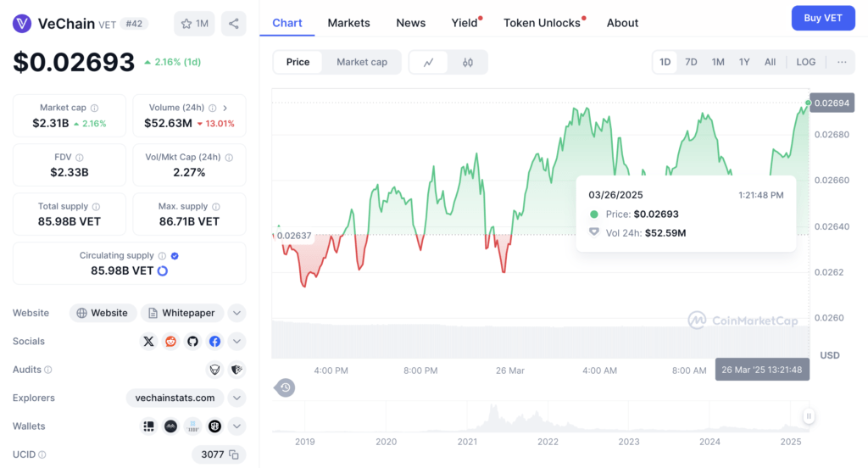Click the chart history clock icon
The width and height of the screenshot is (868, 468).
pos(285,387)
